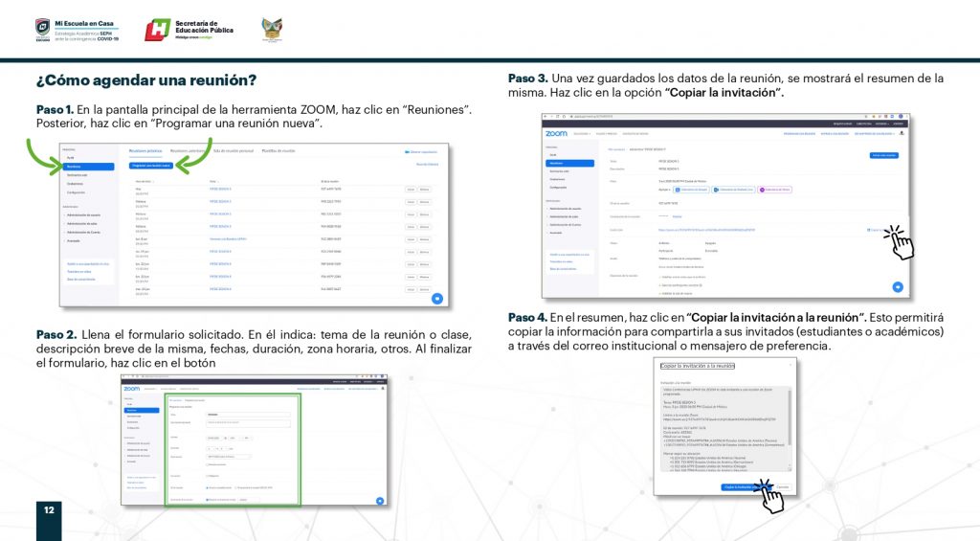Expand Administración de usuario in Paso 3 sidebar

coord(566,209)
